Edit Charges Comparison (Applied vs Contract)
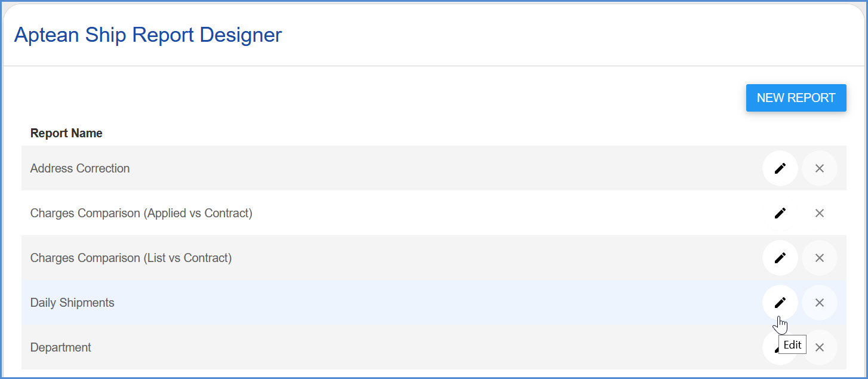 pyautogui.click(x=780, y=213)
